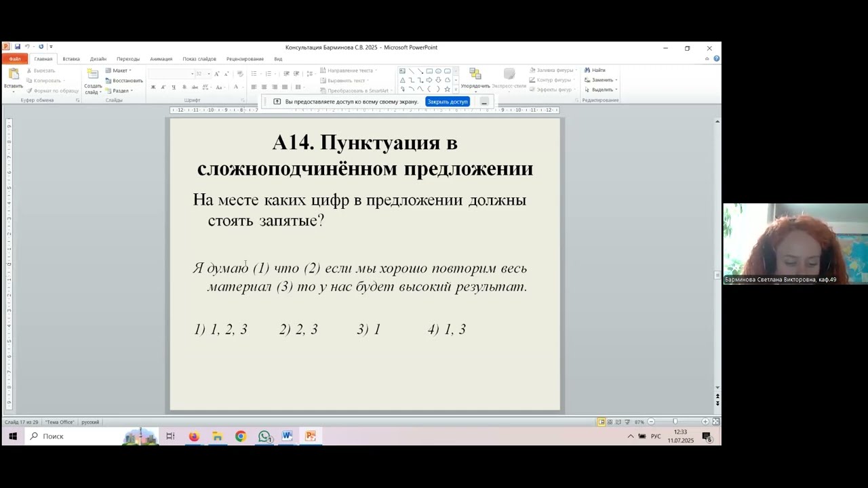Switch to the Дизайн ribbon tab
868x488 pixels.
pyautogui.click(x=98, y=59)
